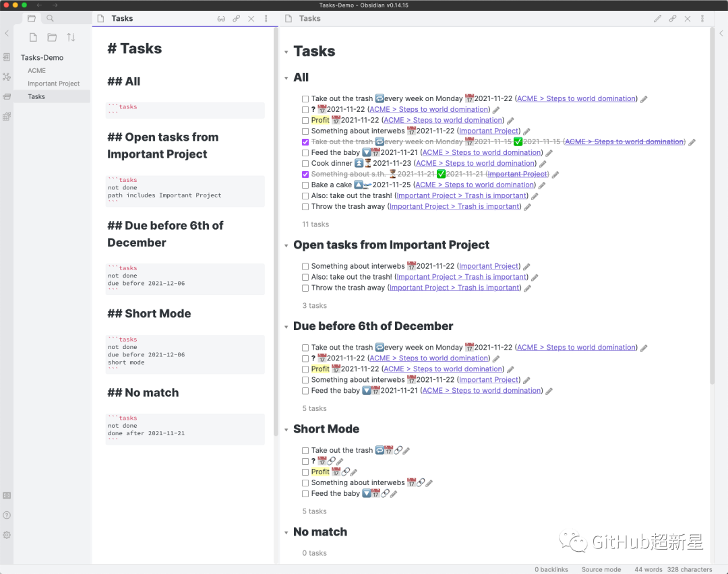Toggle Source mode in the status bar

[601, 569]
